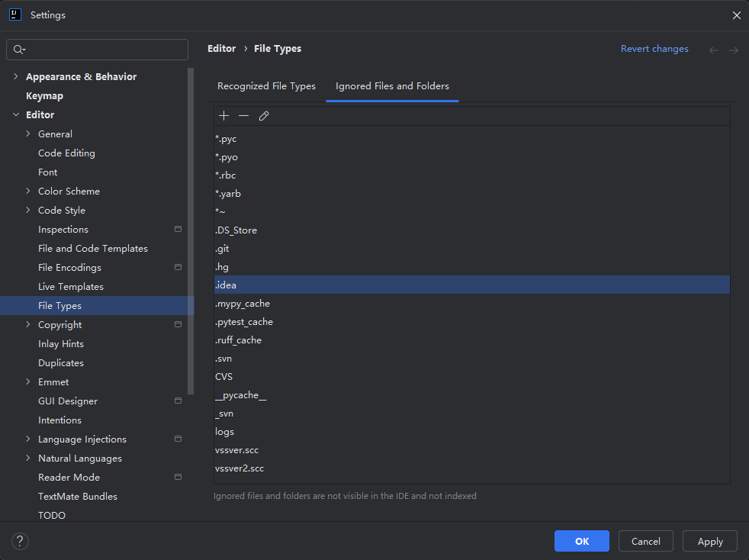
Task: Click the project-level icon beside Inspections
Action: click(178, 229)
